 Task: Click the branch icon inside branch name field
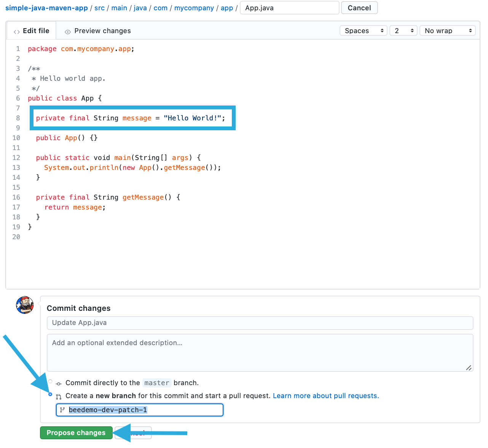pyautogui.click(x=62, y=410)
